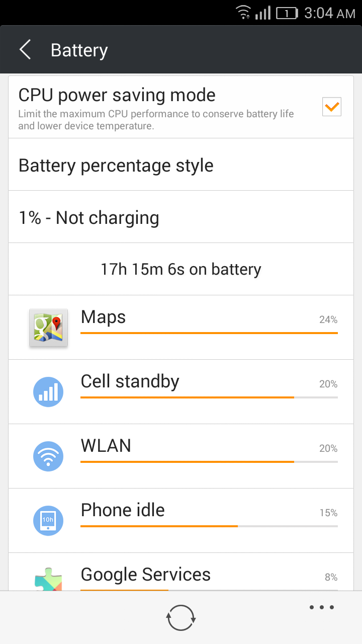Tap the back arrow in the Battery header
Image resolution: width=362 pixels, height=644 pixels.
click(x=25, y=50)
